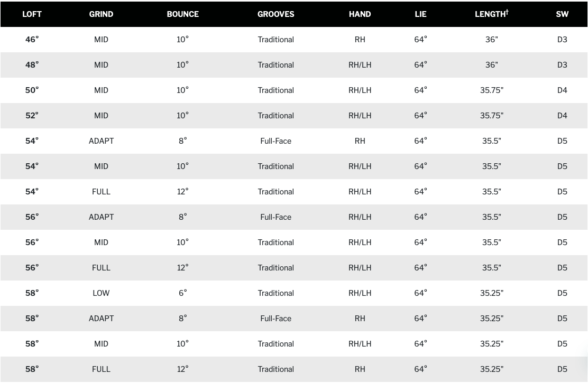Viewport: 588px width, 383px height.
Task: Click the 6° bounce value
Action: (x=182, y=293)
